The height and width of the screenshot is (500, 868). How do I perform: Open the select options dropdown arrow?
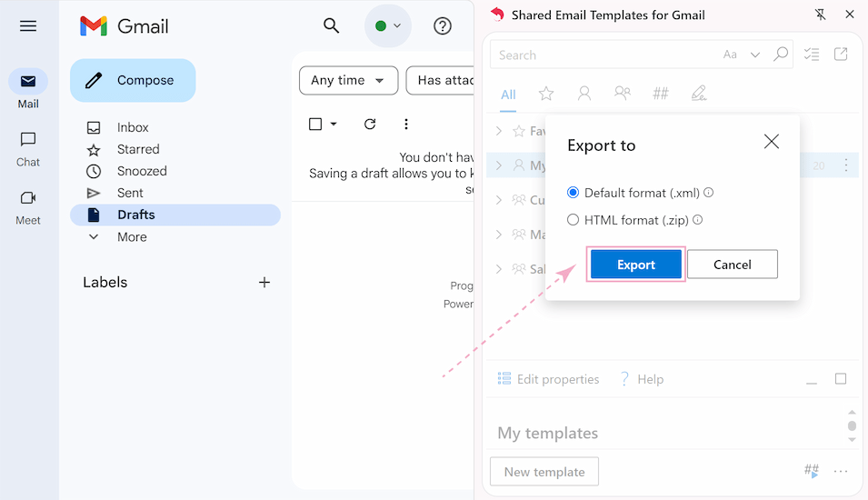click(x=334, y=124)
